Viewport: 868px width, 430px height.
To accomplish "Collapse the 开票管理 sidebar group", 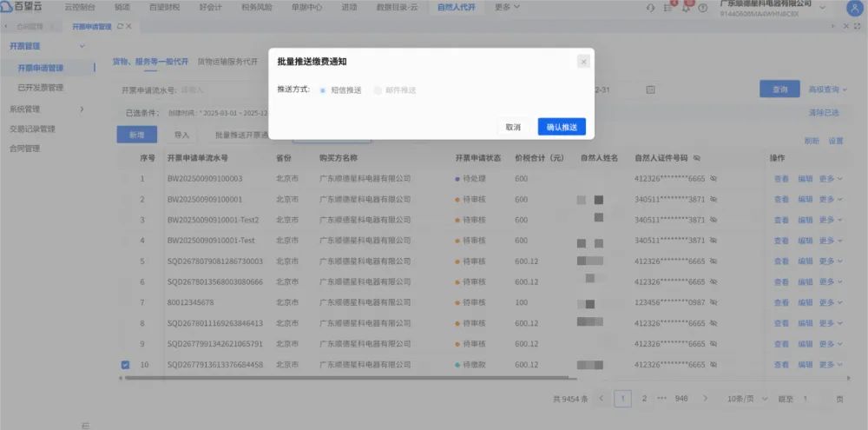I will pyautogui.click(x=82, y=47).
